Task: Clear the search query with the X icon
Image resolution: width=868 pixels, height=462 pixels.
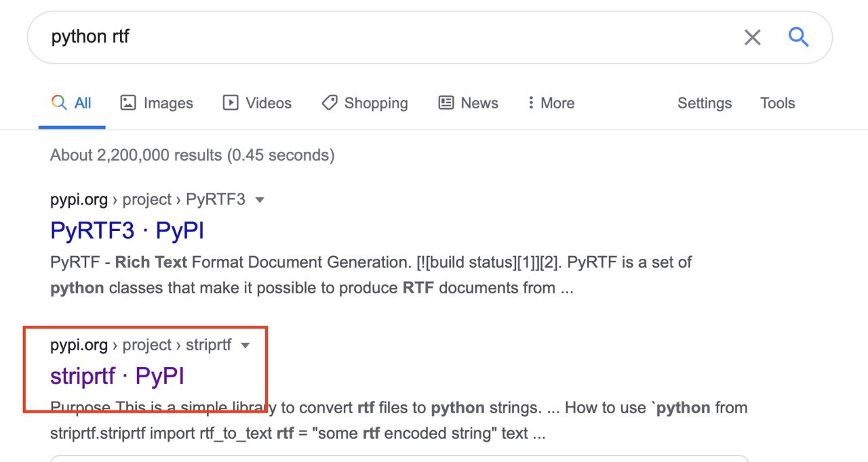Action: coord(752,37)
